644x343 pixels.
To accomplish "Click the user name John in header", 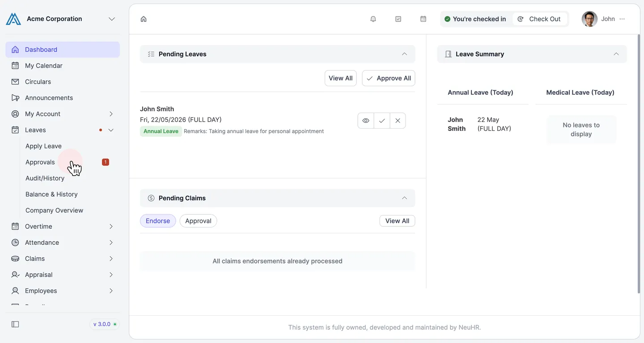I will click(608, 19).
